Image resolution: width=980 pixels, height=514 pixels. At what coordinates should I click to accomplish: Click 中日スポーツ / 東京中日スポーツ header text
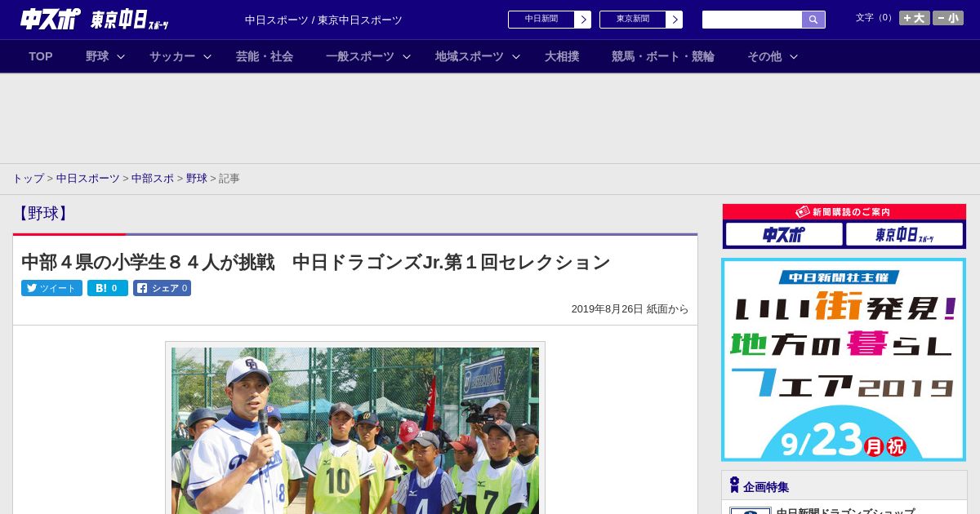tap(323, 20)
